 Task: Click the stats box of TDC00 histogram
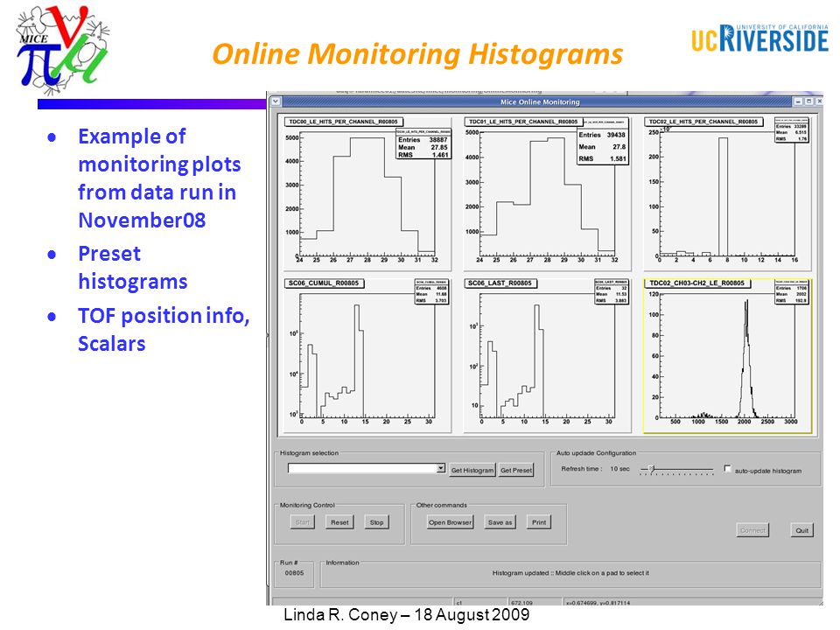tap(423, 143)
